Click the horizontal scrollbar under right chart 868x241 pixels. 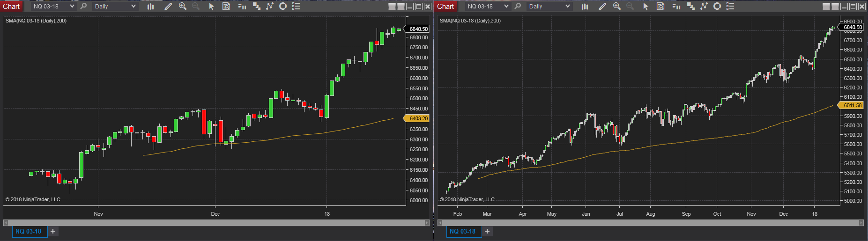650,223
